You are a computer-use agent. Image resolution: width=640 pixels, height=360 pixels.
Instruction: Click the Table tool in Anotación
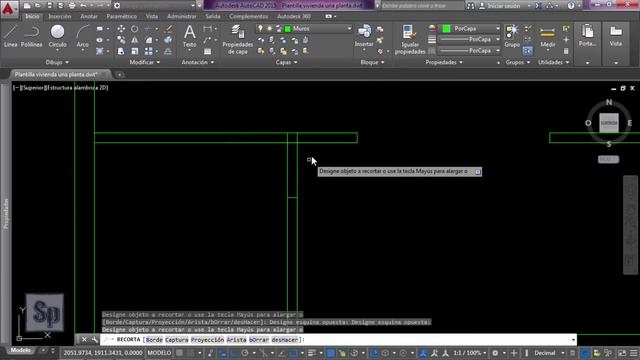[x=207, y=52]
